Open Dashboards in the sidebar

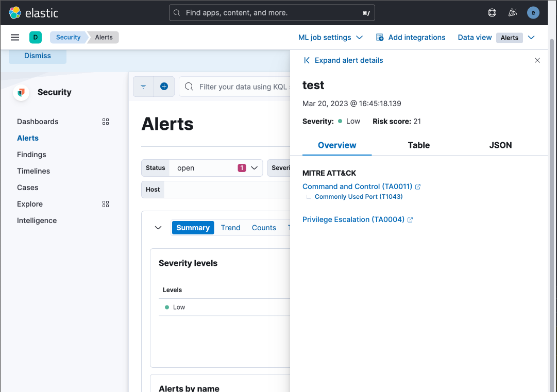coord(38,122)
